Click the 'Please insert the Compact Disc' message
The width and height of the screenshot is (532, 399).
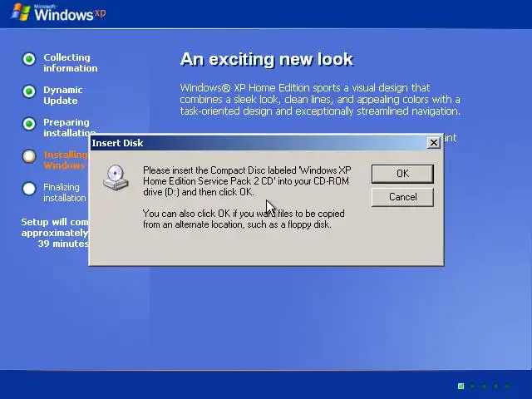(x=247, y=181)
